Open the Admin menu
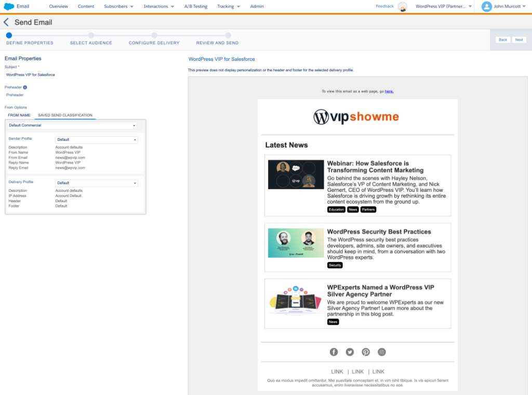Viewport: 532px width, 395px height. tap(257, 6)
